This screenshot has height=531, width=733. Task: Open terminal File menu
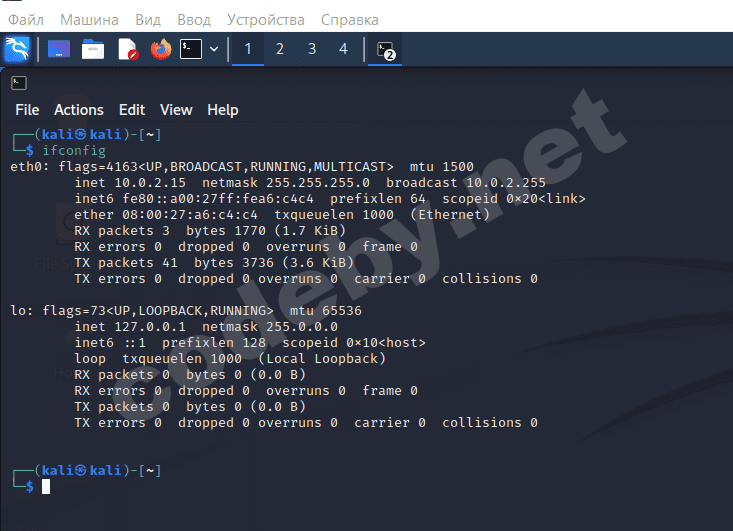pyautogui.click(x=27, y=110)
